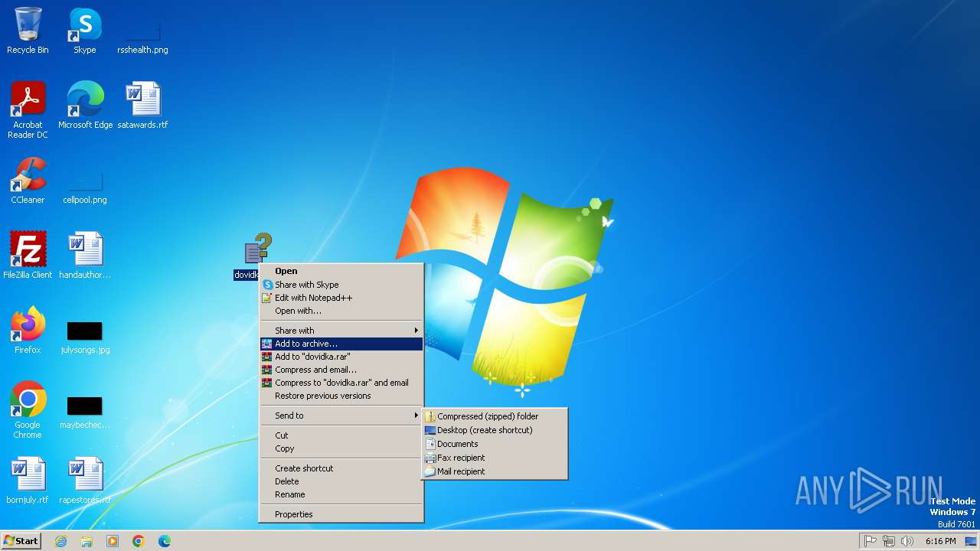Select the CCleaner desktop shortcut

click(x=28, y=181)
